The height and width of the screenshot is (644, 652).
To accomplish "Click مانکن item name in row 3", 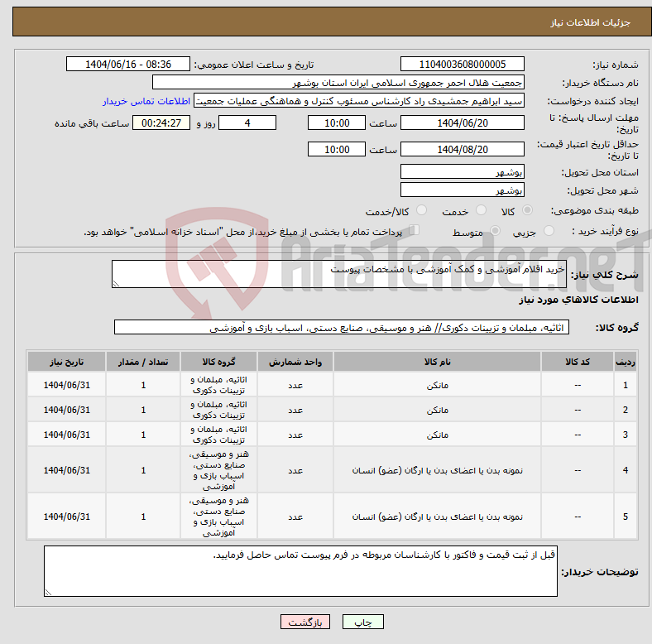I will pyautogui.click(x=437, y=435).
